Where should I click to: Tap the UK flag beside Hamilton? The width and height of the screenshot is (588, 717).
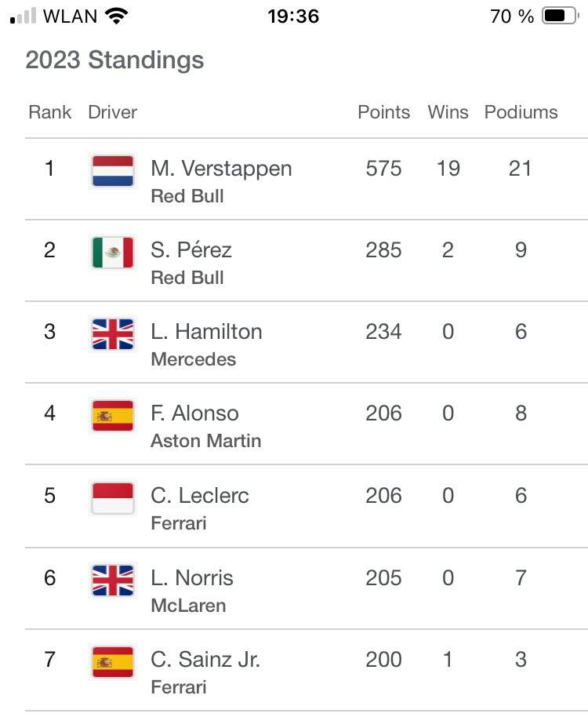pyautogui.click(x=113, y=334)
